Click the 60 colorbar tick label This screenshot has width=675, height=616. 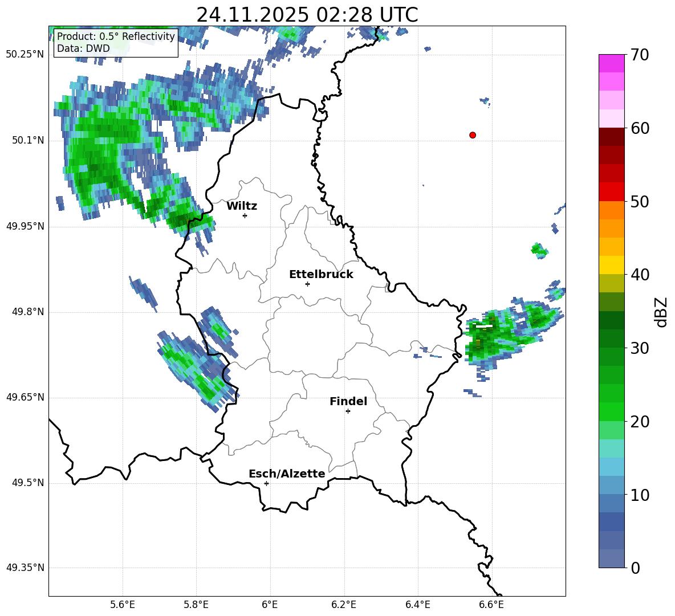tap(640, 128)
